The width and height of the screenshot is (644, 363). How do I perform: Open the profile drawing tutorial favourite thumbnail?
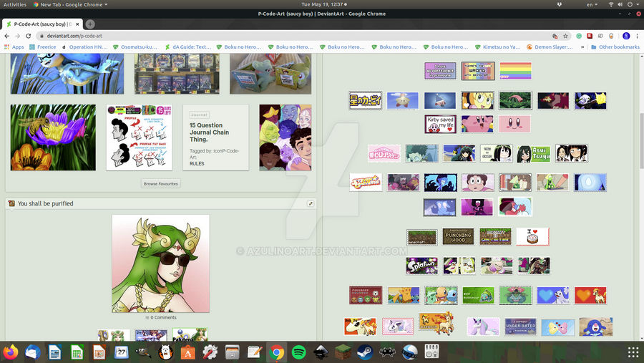click(140, 137)
